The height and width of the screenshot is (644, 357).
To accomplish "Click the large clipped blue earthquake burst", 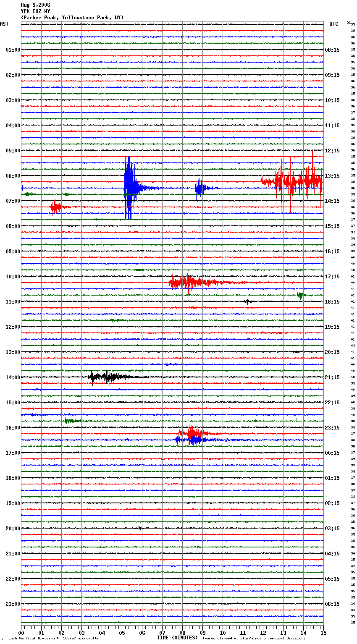I will pos(130,188).
